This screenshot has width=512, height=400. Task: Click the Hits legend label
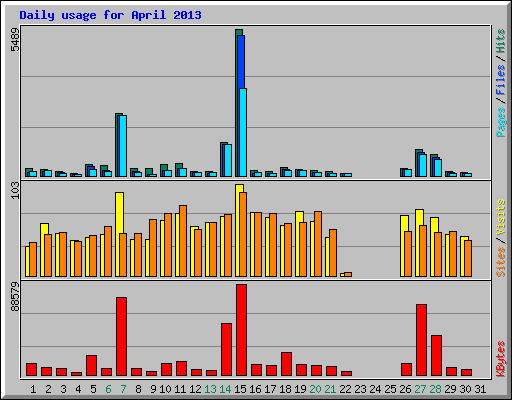coord(501,41)
